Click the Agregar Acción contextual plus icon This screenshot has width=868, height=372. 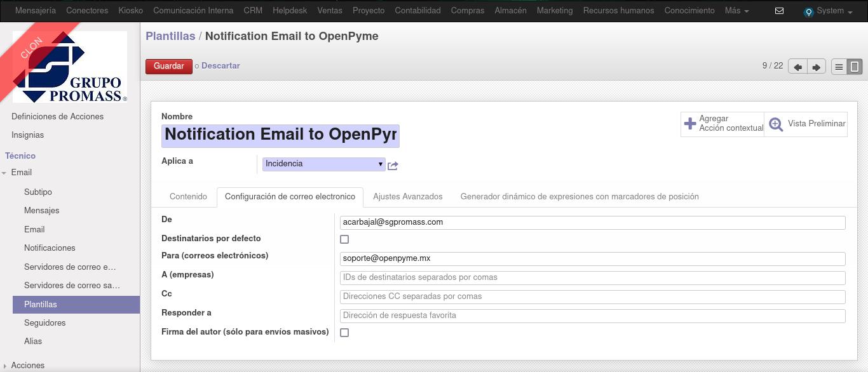click(690, 123)
